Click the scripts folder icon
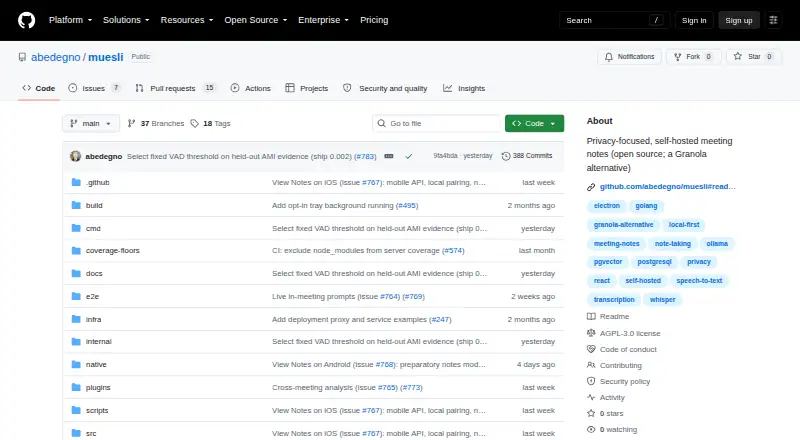Viewport: 800px width, 440px height. coord(76,410)
